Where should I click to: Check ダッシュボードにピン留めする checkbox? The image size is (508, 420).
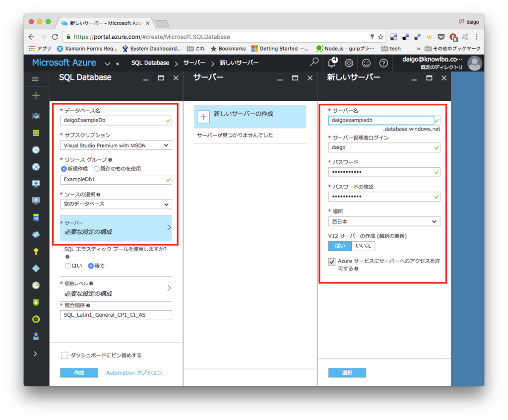click(64, 355)
